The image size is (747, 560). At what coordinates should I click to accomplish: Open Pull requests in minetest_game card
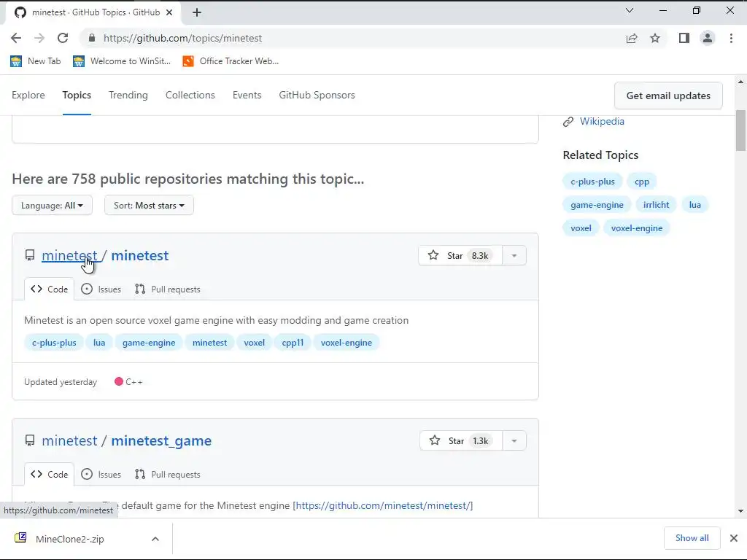point(167,474)
